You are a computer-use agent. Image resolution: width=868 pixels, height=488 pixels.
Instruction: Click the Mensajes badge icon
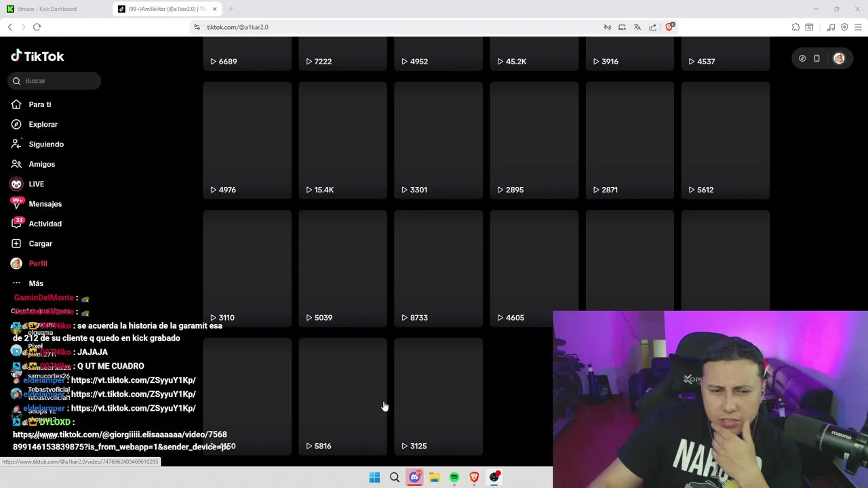coord(16,203)
